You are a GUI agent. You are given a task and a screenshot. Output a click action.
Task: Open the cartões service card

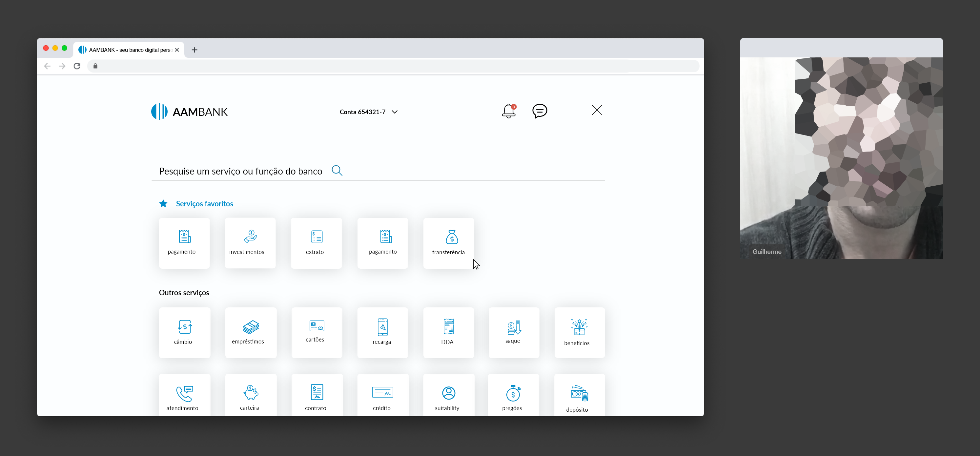tap(316, 333)
